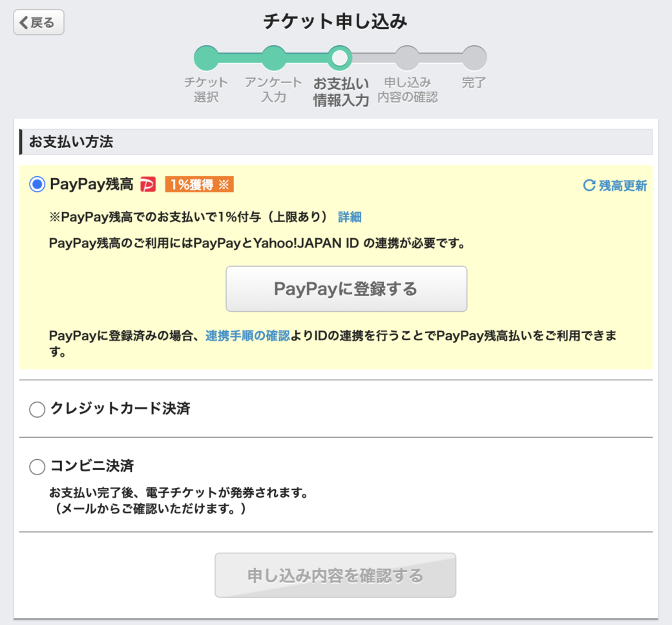Select the PayPay残高 radio button
672x625 pixels.
point(37,185)
